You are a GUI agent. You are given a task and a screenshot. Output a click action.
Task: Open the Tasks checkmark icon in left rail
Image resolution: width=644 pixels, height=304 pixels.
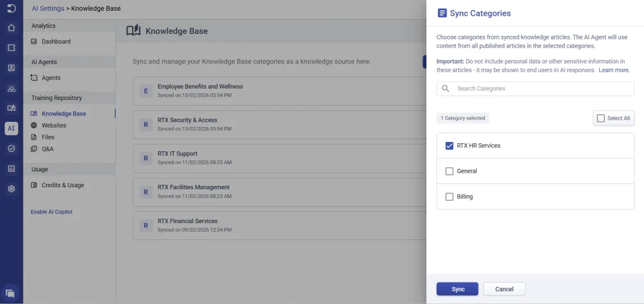[x=11, y=148]
